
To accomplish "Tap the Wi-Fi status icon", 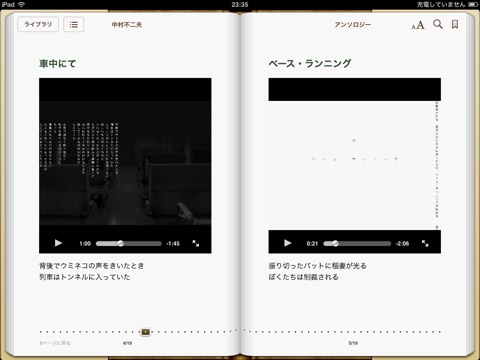I will pyautogui.click(x=22, y=4).
